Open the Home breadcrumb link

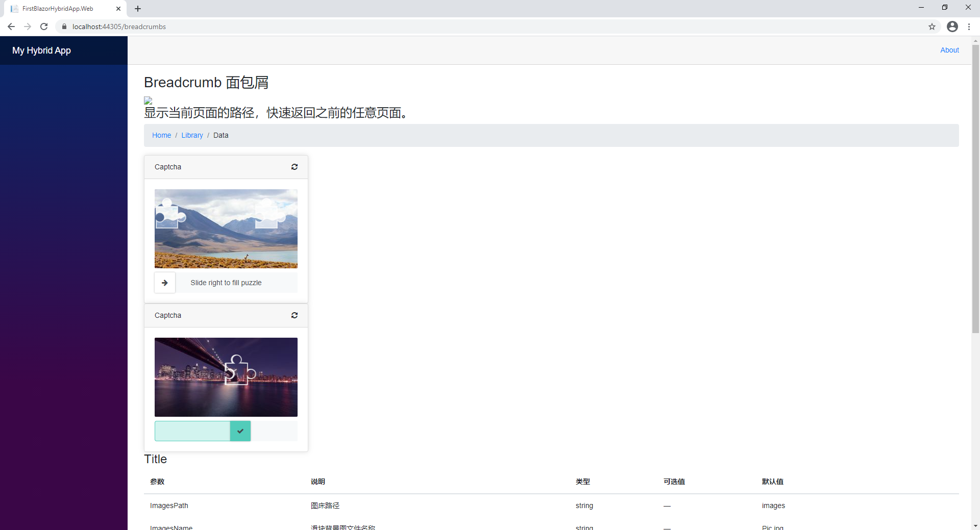click(x=161, y=135)
